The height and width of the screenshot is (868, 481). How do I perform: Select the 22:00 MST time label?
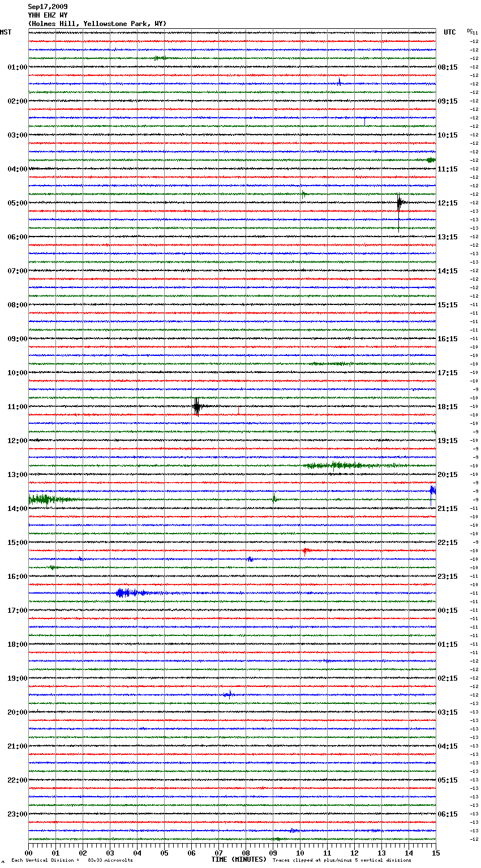[x=18, y=780]
